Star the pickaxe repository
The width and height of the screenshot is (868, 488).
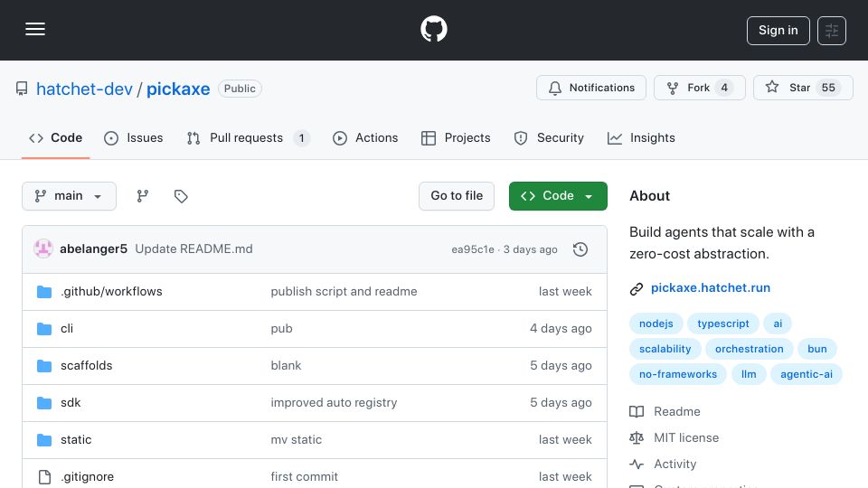pyautogui.click(x=803, y=88)
